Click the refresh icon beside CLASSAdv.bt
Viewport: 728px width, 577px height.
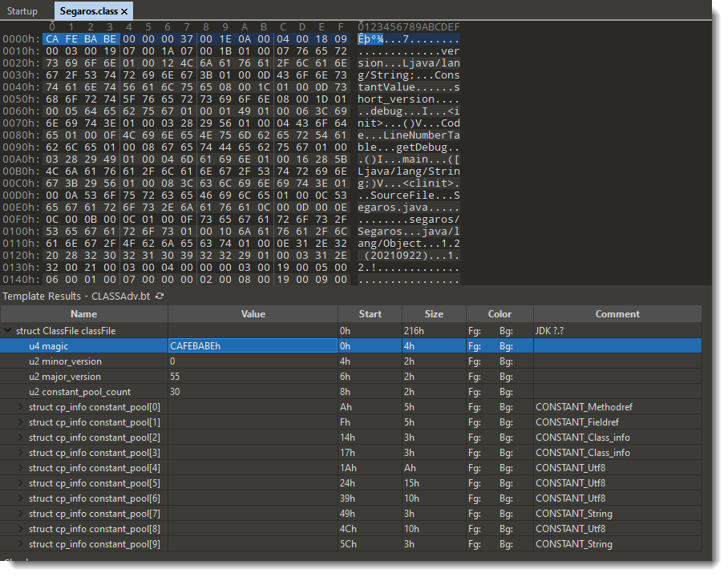(160, 297)
